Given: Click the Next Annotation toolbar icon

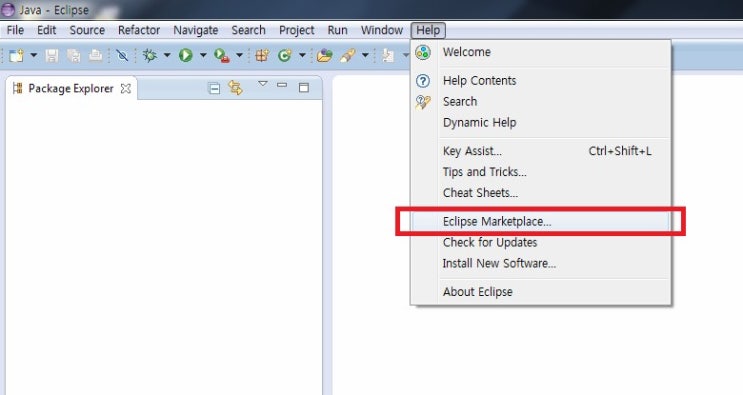Looking at the screenshot, I should click(388, 55).
